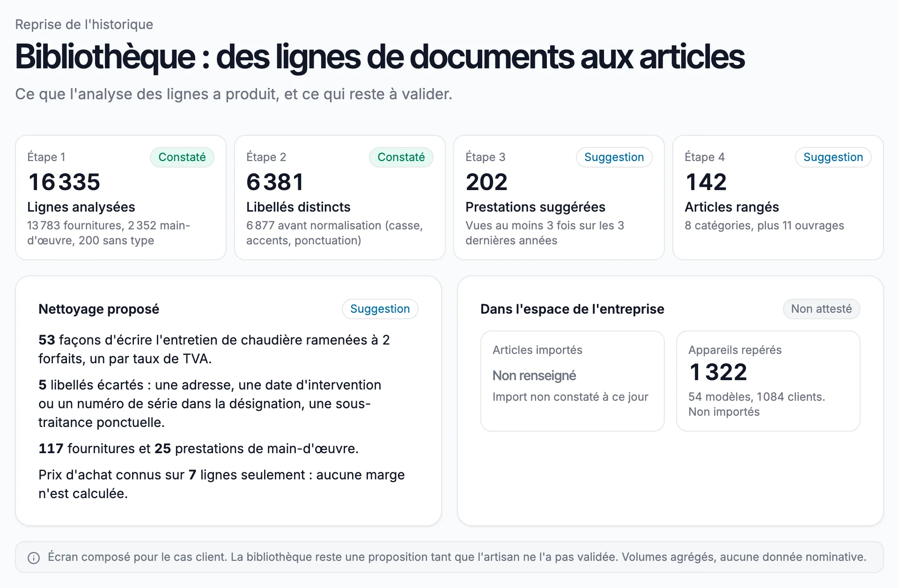The height and width of the screenshot is (588, 899).
Task: Click the 142 figure
Action: point(706,182)
